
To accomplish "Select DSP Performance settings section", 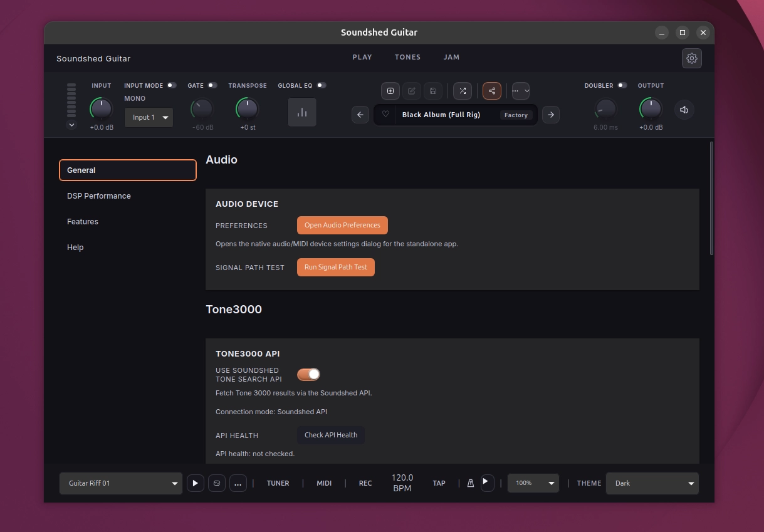I will coord(128,196).
